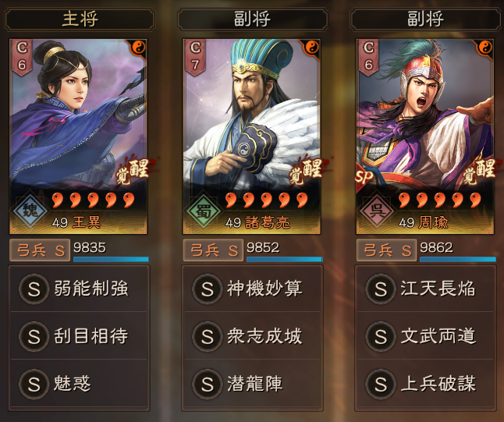Open the 神機妙算 skill entry
The width and height of the screenshot is (504, 422).
point(252,289)
